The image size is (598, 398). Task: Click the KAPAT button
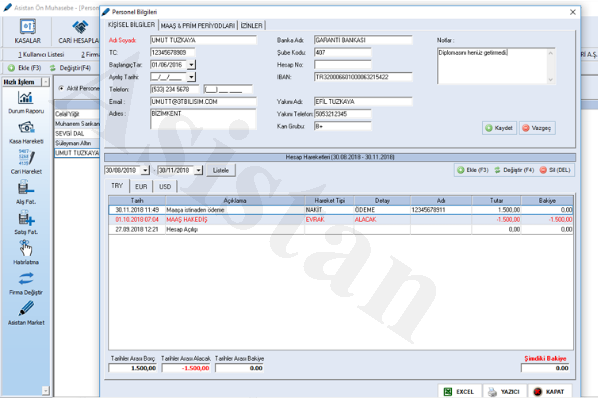click(550, 392)
